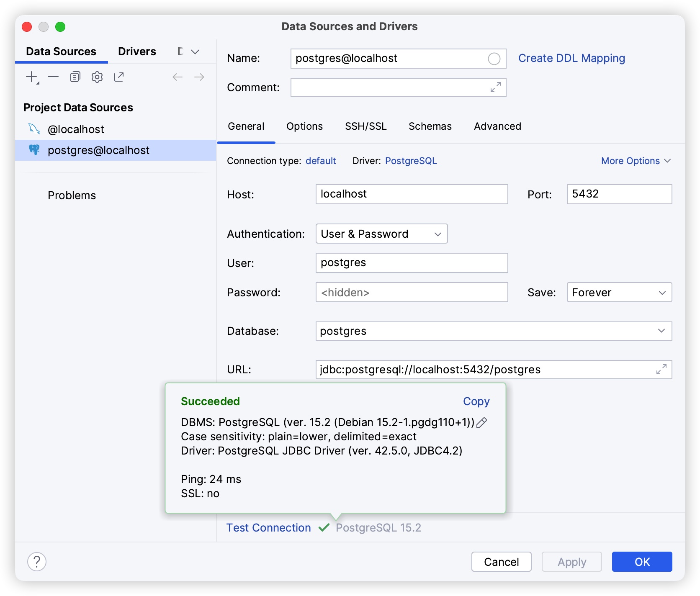The width and height of the screenshot is (700, 596).
Task: Focus the Password hidden field
Action: [412, 292]
